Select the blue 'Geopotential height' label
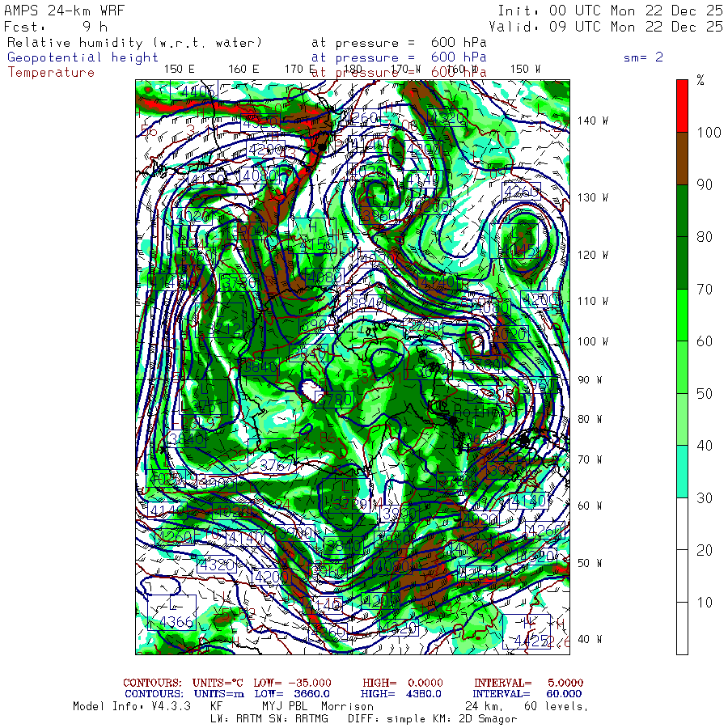The width and height of the screenshot is (728, 728). coord(83,57)
